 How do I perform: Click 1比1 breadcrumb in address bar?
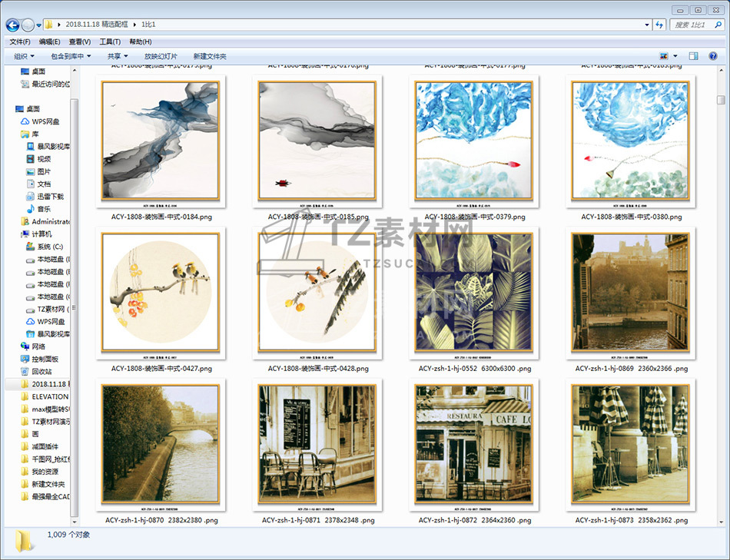pos(148,25)
